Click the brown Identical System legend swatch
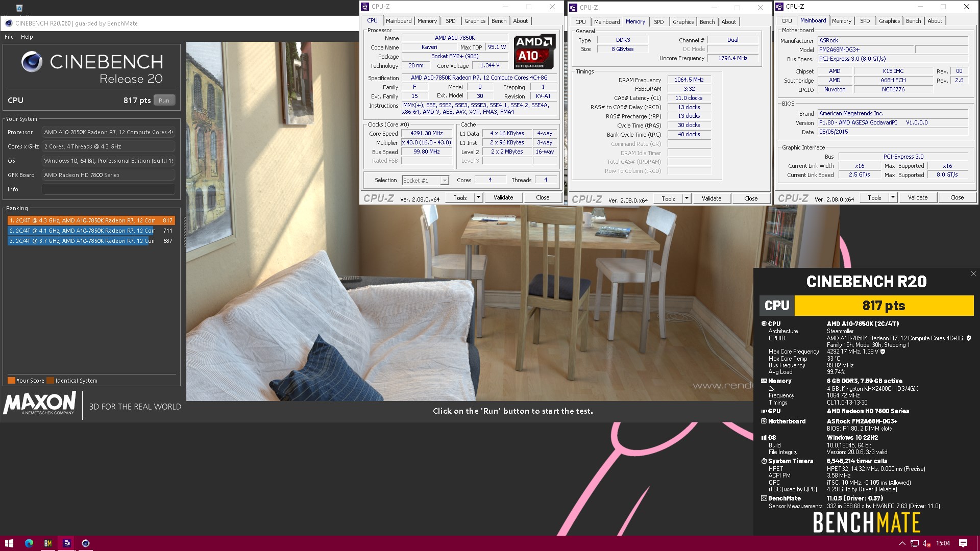Screen dimensions: 980x551 [50, 381]
